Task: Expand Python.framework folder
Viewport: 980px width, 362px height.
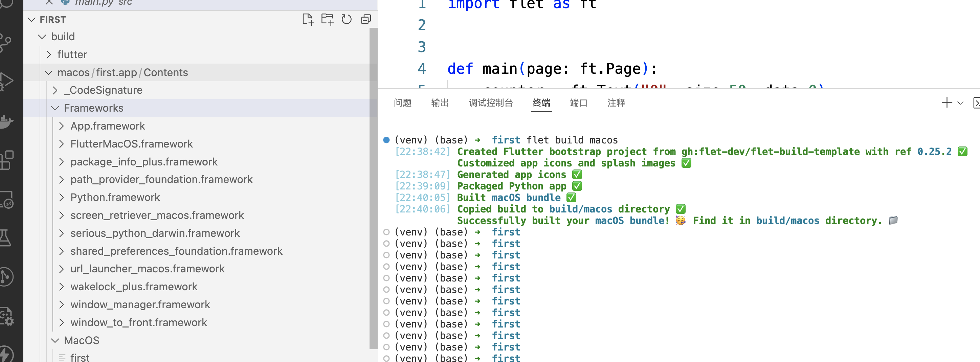Action: [62, 197]
